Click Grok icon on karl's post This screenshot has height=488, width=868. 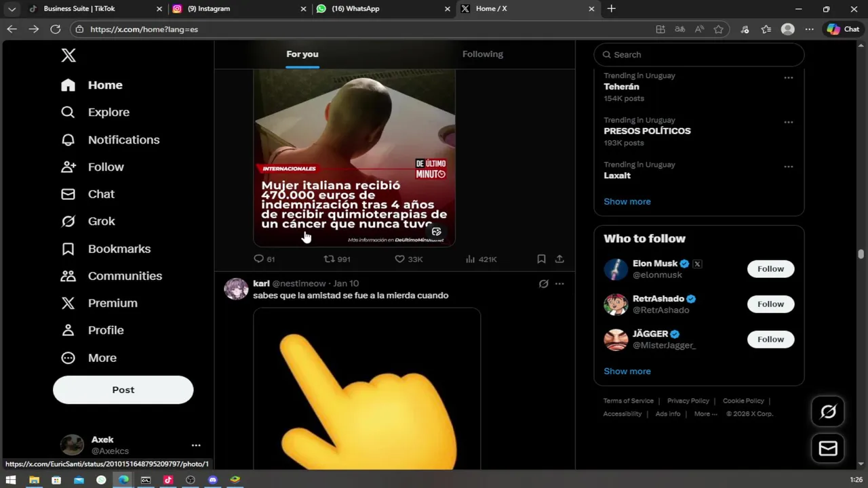(543, 284)
